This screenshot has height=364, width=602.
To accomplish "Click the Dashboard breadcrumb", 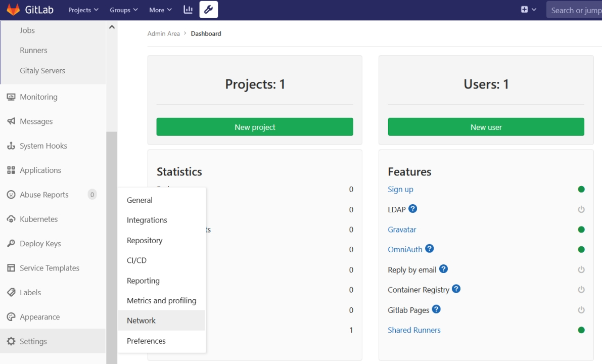I will (x=206, y=34).
